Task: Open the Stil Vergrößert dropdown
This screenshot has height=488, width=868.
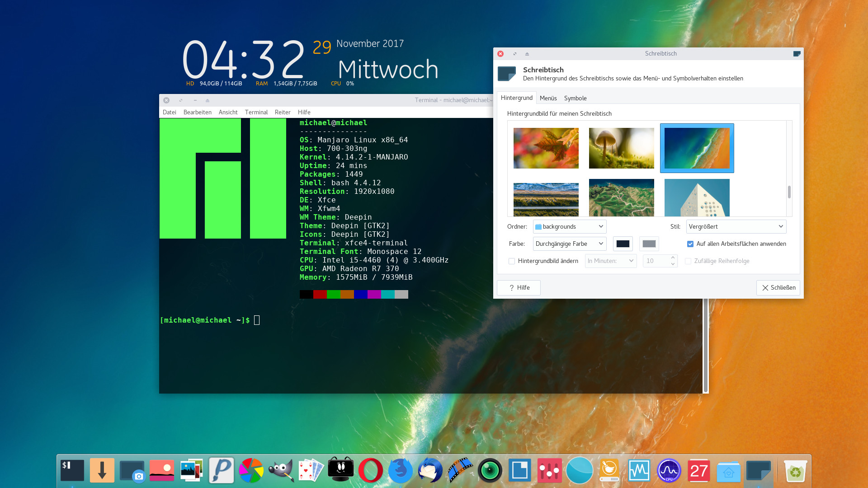Action: [x=736, y=227]
